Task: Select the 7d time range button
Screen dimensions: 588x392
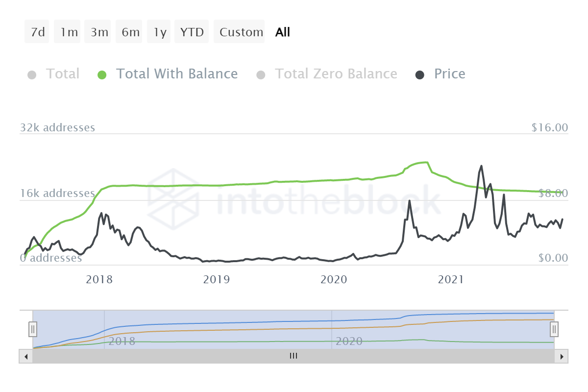Action: [37, 32]
